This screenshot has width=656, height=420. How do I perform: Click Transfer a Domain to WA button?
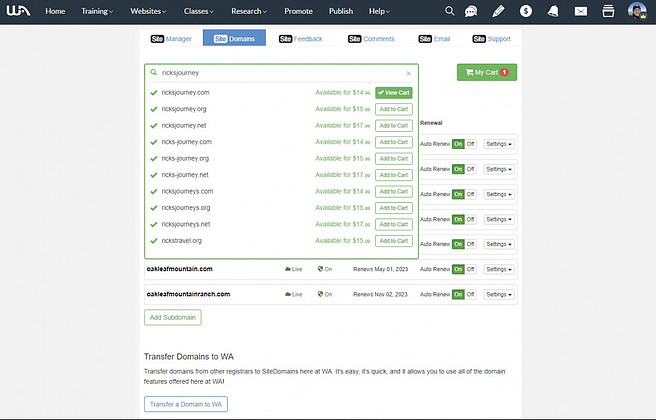[186, 404]
